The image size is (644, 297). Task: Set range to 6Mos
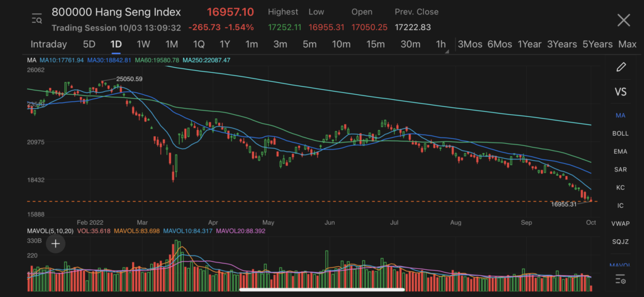click(x=500, y=45)
